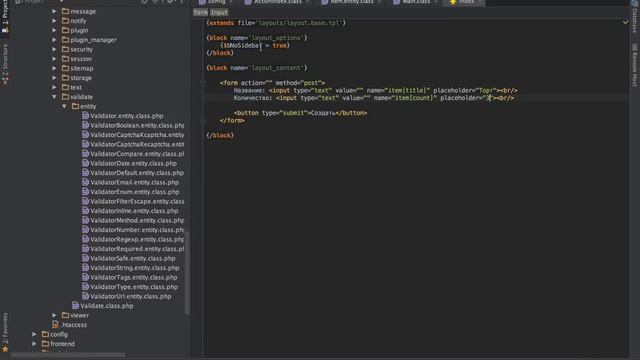Click the ValidatorEmail.entity.class.php file icon
640x360 pixels.
pos(85,182)
